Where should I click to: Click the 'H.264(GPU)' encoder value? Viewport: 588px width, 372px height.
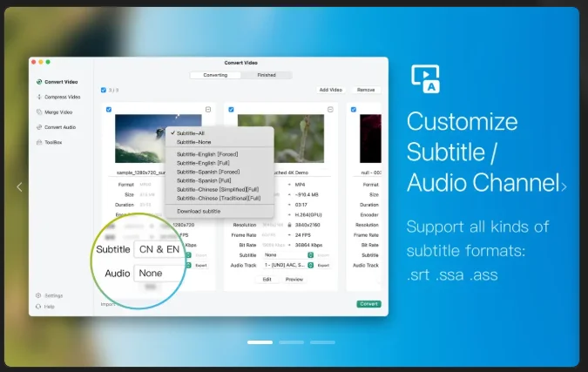[308, 215]
